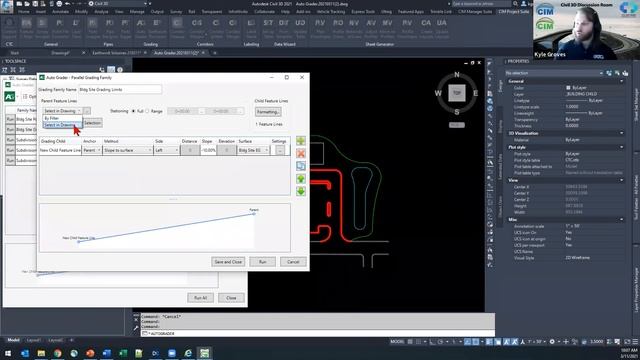
Task: Click Run All in the Auto Grader window
Action: point(200,298)
